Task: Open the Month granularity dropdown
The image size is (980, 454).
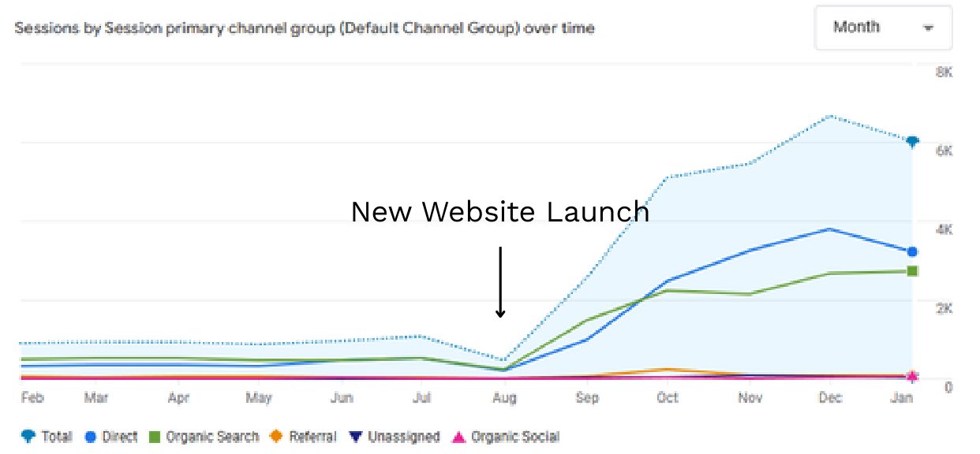Action: pos(884,28)
